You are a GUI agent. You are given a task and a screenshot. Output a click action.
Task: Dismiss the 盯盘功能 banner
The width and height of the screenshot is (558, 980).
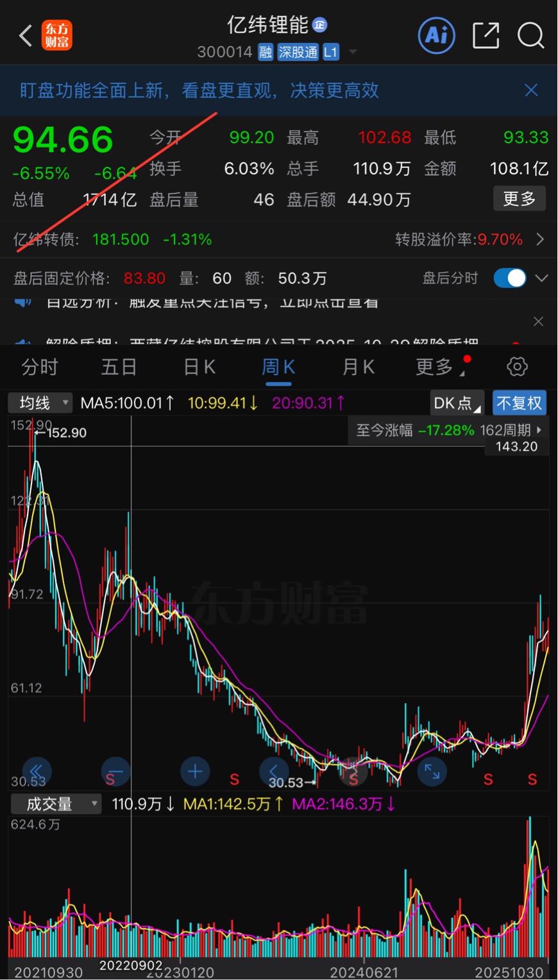click(531, 90)
